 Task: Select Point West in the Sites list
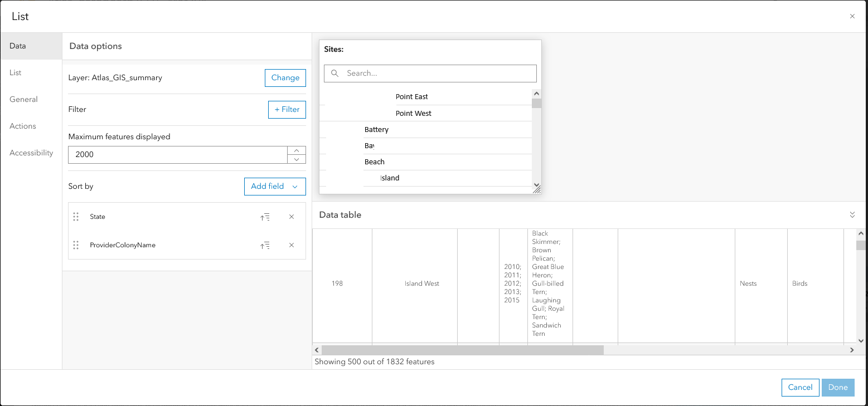pyautogui.click(x=414, y=114)
